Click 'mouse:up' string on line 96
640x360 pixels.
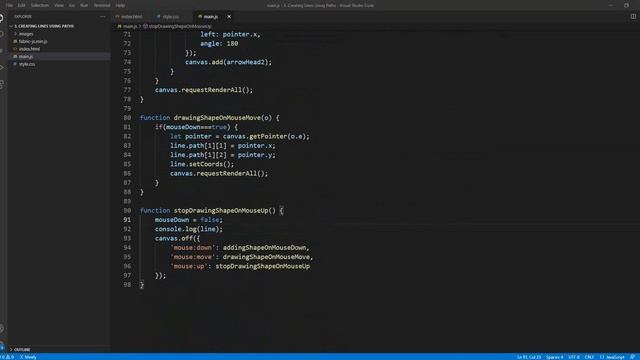click(190, 267)
